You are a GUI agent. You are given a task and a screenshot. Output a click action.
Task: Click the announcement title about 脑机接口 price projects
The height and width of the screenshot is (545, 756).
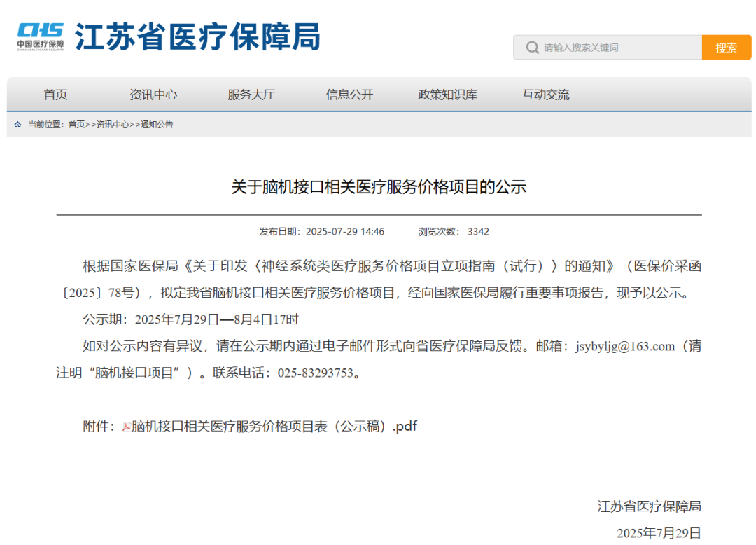click(x=378, y=188)
